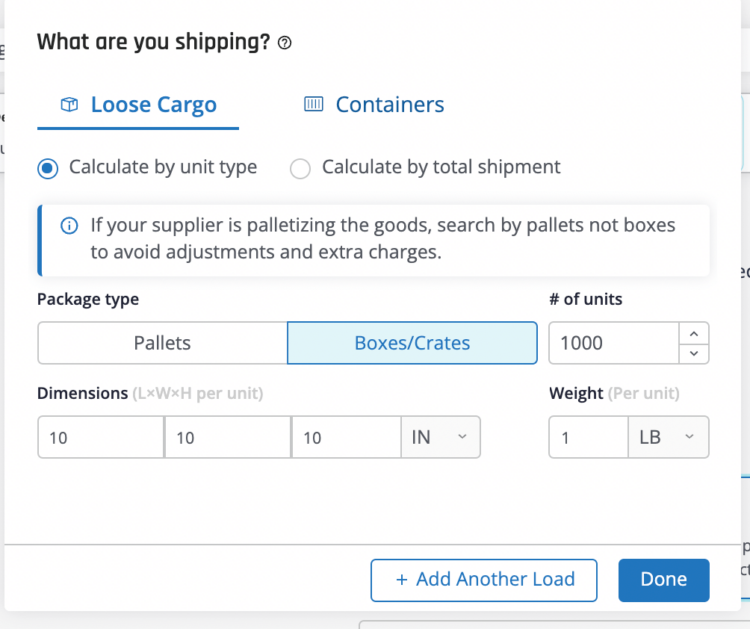Click Add Another Load button
The image size is (750, 629).
pos(484,580)
